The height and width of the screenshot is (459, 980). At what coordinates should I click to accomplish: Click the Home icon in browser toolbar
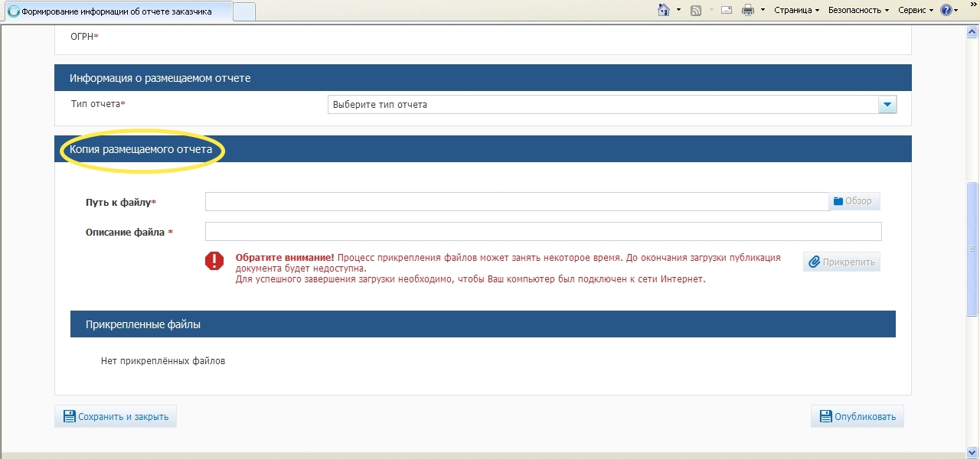[664, 10]
